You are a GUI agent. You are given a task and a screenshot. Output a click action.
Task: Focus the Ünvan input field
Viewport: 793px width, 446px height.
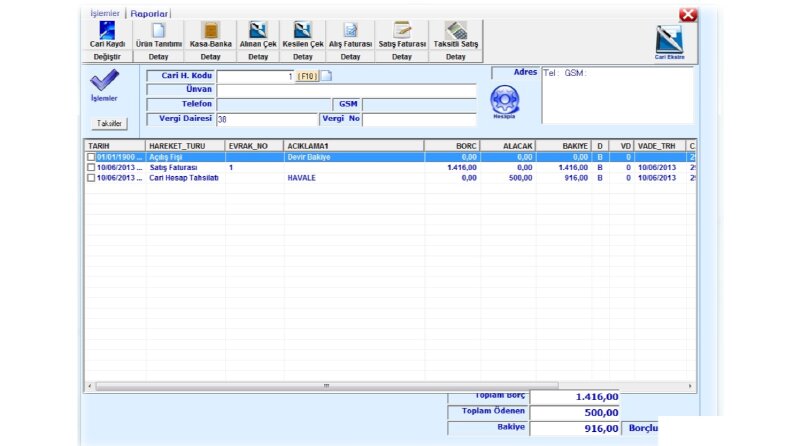tap(346, 90)
